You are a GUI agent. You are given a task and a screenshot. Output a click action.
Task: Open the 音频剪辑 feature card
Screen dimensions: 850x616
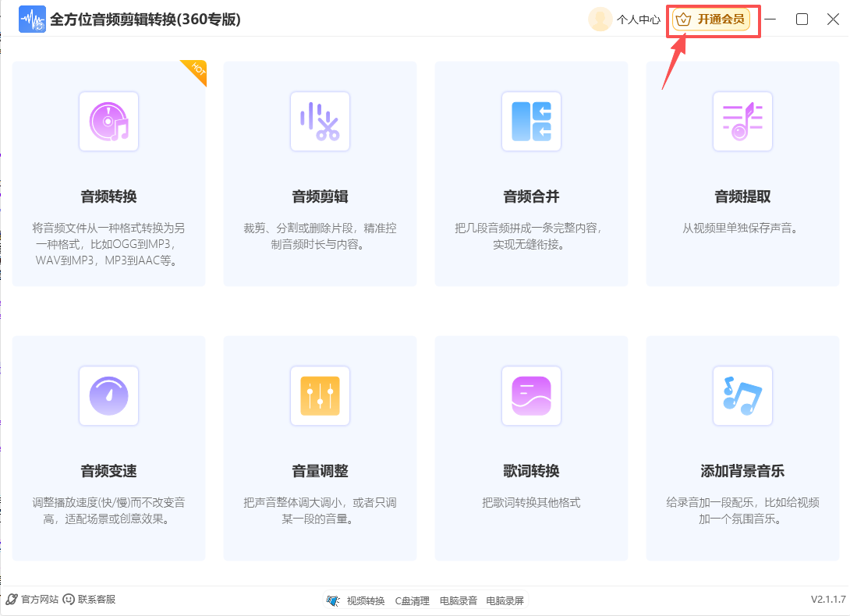320,173
